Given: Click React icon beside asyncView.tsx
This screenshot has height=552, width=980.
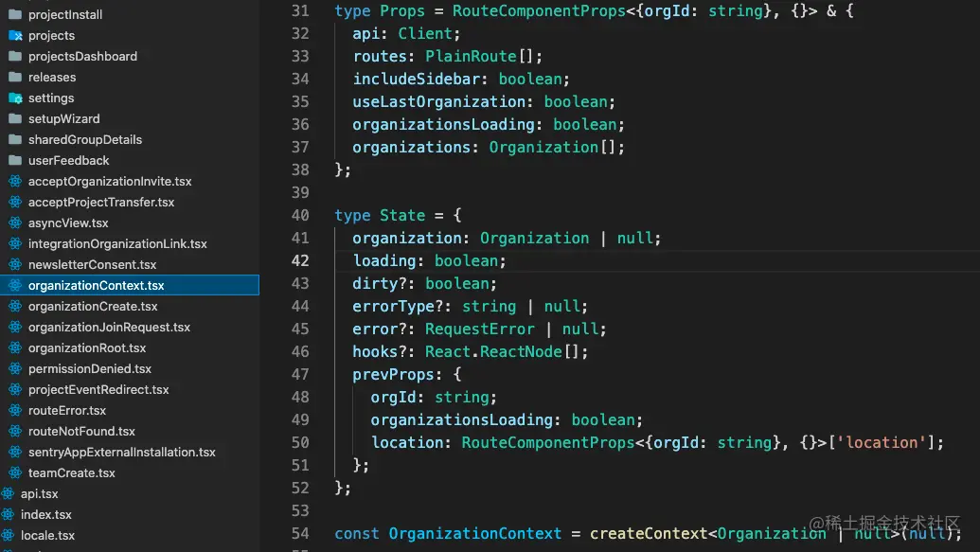Looking at the screenshot, I should click(15, 223).
